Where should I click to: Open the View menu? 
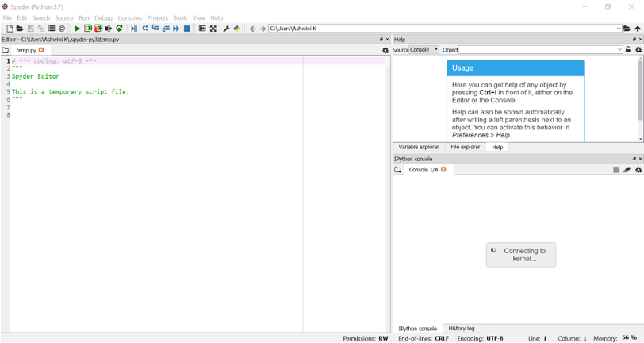pos(199,18)
